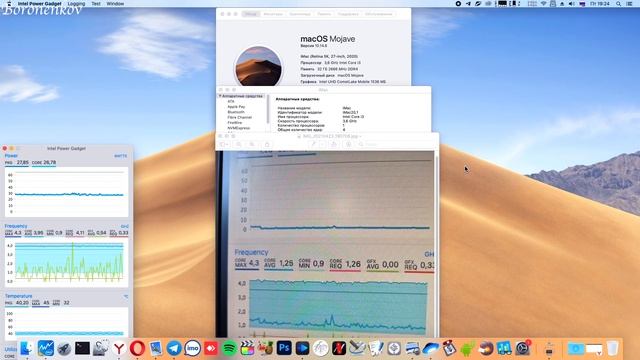Click the CORE 26,78 power value
Viewport: 640px width, 360px height.
(44, 162)
